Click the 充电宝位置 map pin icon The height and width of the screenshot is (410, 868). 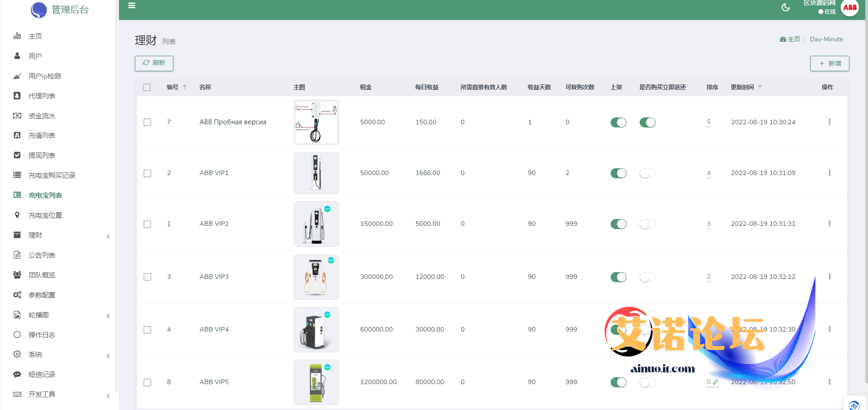click(17, 215)
